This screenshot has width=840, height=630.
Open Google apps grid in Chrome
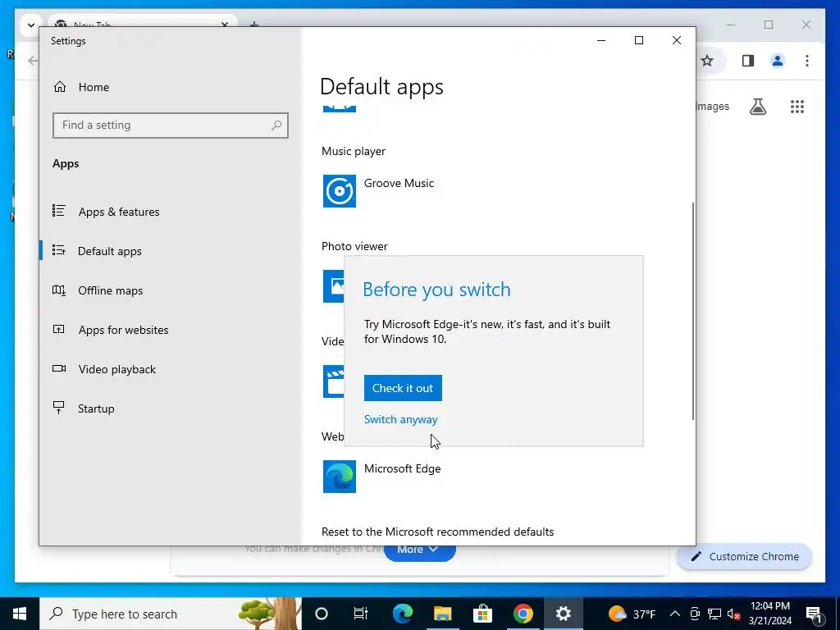pyautogui.click(x=797, y=107)
